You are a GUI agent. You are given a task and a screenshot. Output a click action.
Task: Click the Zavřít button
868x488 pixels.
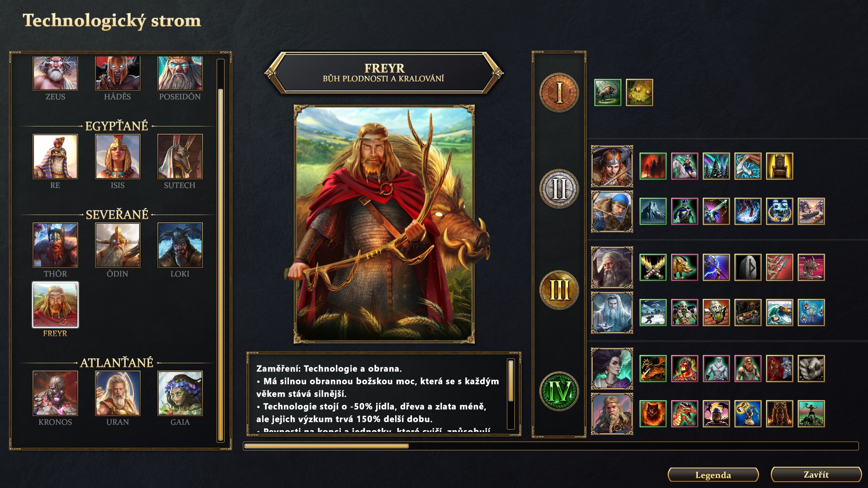tap(816, 474)
